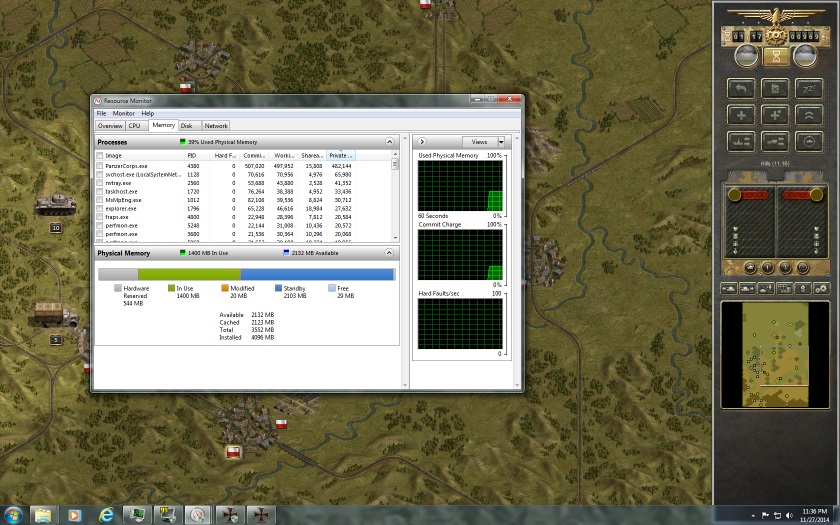
Task: Click the sleep unit (Zzz) button
Action: tap(808, 89)
